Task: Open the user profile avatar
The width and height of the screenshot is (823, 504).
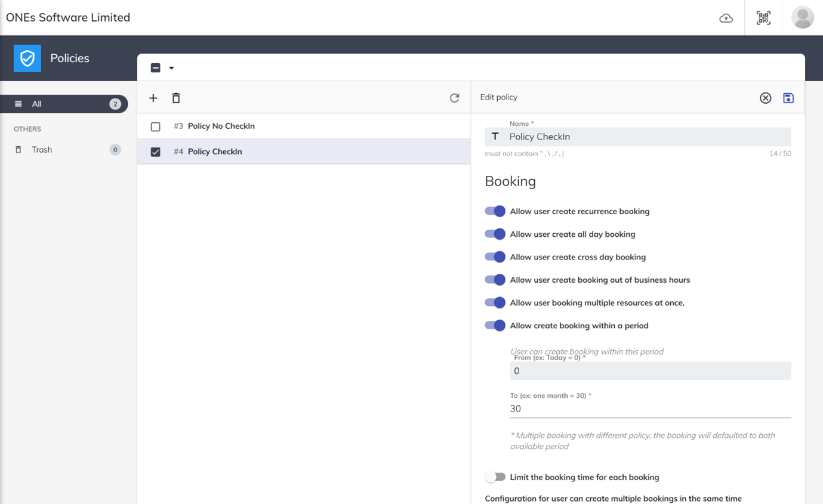Action: (x=802, y=18)
